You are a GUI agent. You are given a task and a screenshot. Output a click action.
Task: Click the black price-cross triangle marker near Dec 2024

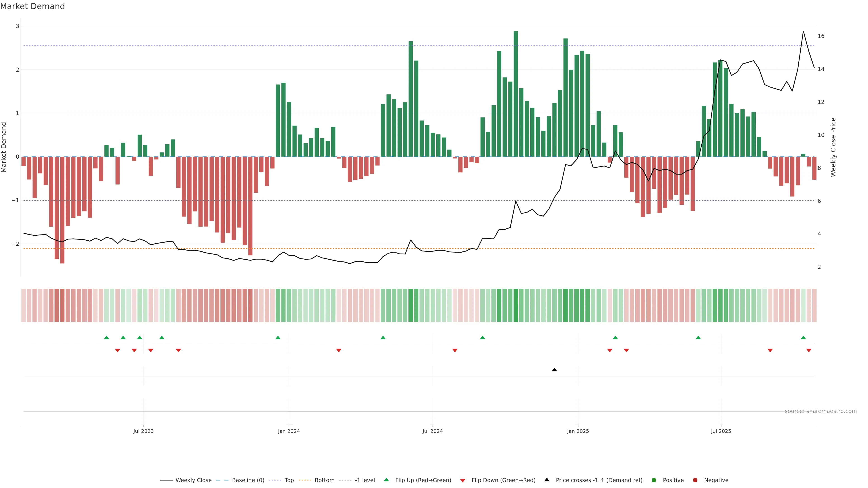554,370
